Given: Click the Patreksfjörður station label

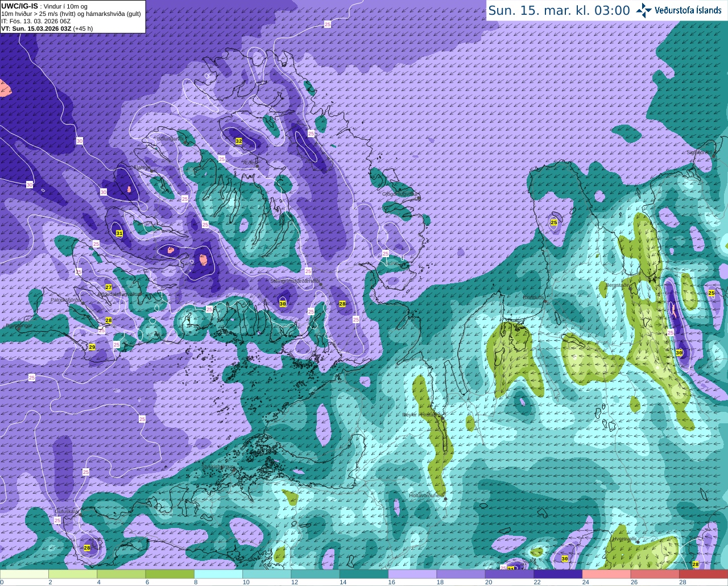Looking at the screenshot, I should click(67, 299).
